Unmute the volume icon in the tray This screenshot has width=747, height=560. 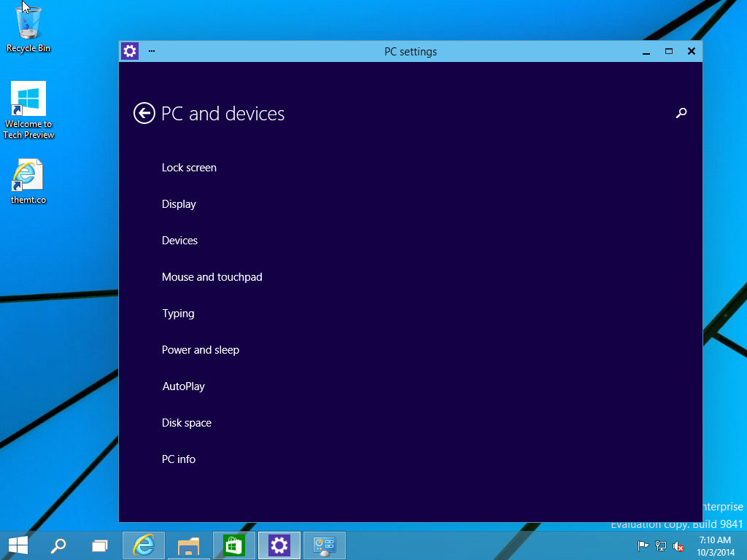678,545
